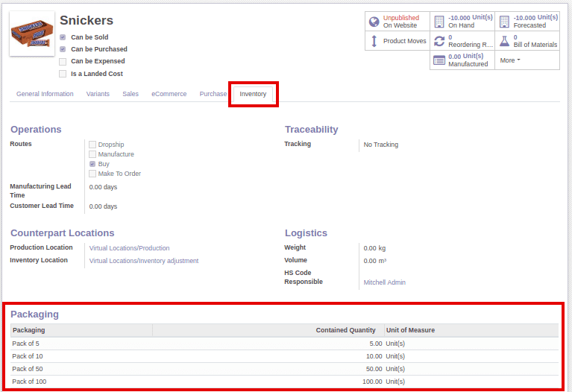Check the Dropship route checkbox
The height and width of the screenshot is (392, 572).
(92, 145)
